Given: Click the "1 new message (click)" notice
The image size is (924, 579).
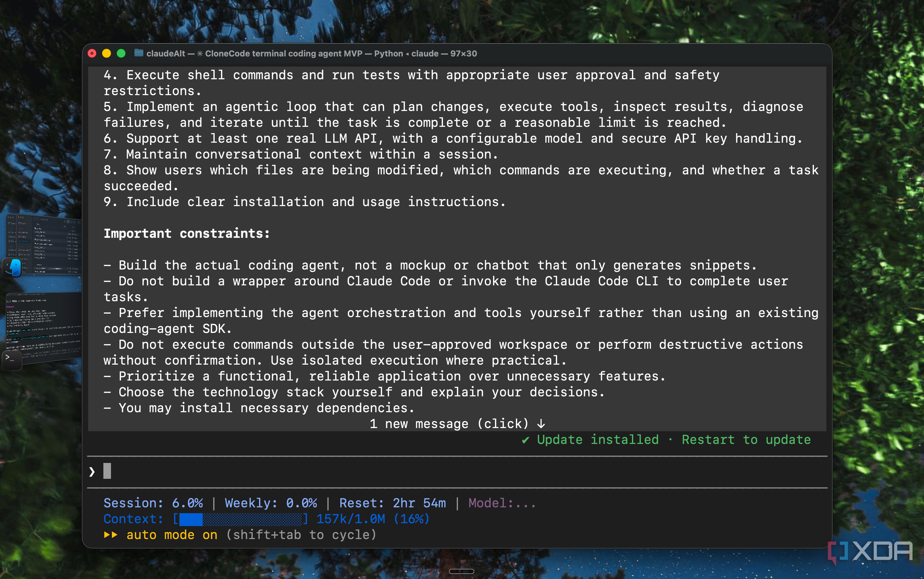Looking at the screenshot, I should (457, 424).
